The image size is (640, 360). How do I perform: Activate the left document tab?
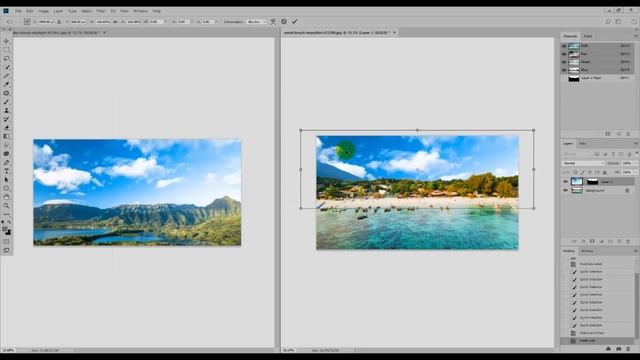click(57, 32)
